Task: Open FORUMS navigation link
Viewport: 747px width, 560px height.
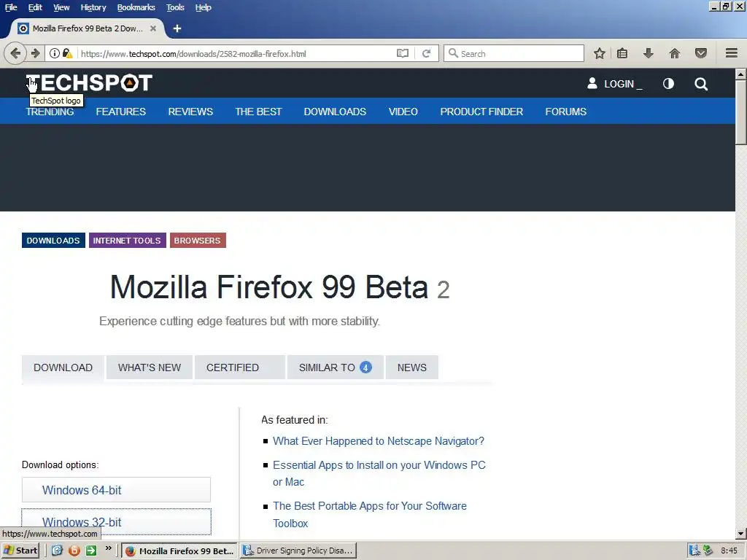Action: [565, 112]
